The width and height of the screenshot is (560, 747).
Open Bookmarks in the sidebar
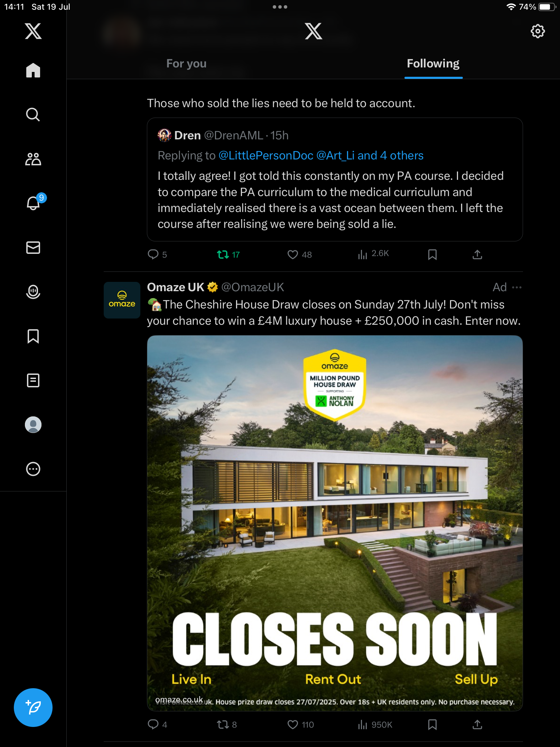[33, 336]
